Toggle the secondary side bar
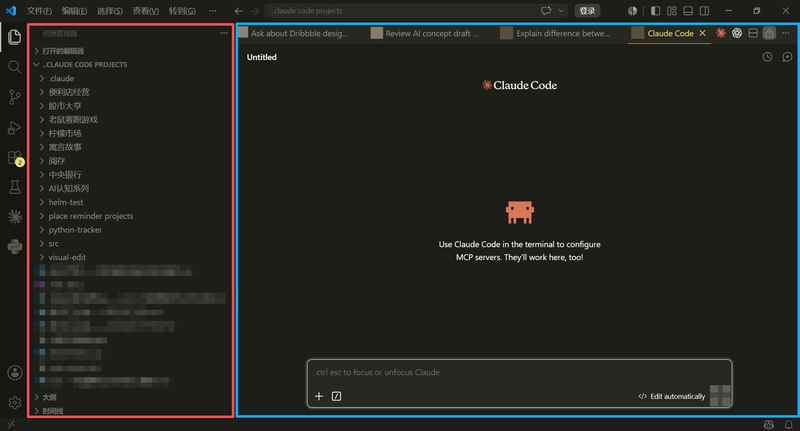Image resolution: width=800 pixels, height=431 pixels. 705,11
